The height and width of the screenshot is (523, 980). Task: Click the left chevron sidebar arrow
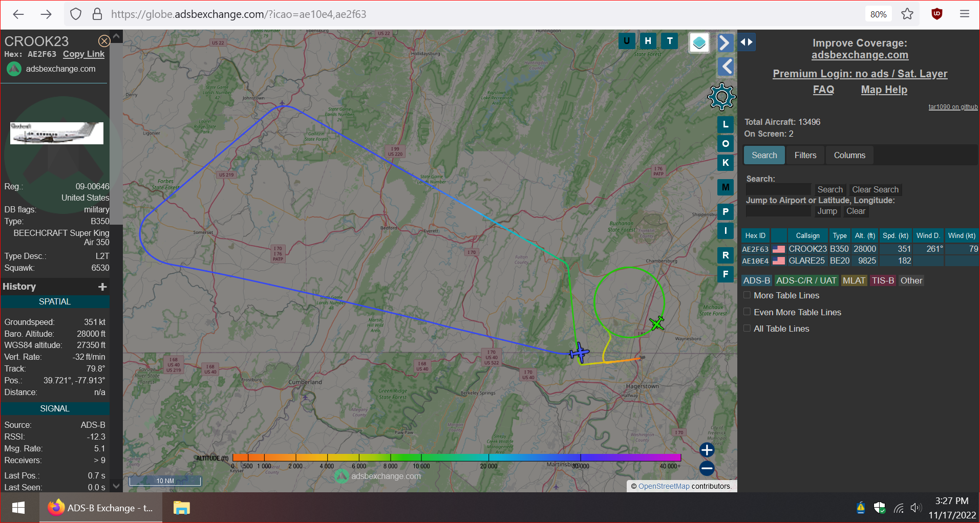point(726,67)
